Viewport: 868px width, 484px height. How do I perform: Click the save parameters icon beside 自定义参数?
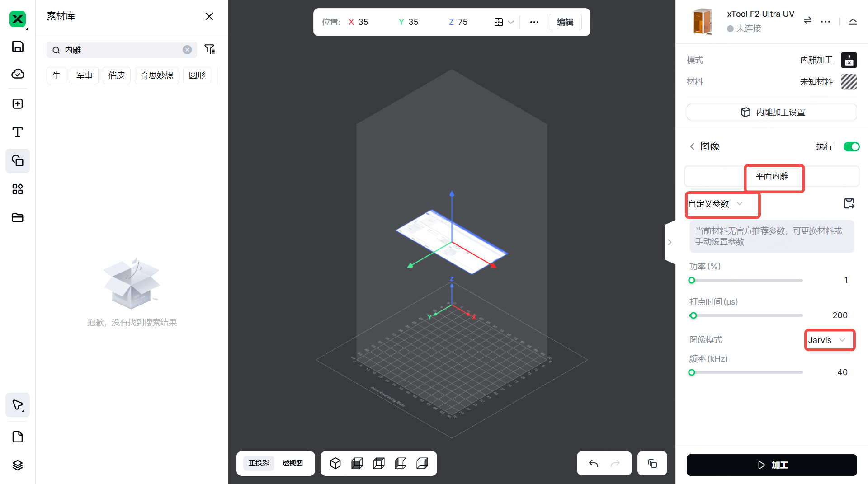849,203
